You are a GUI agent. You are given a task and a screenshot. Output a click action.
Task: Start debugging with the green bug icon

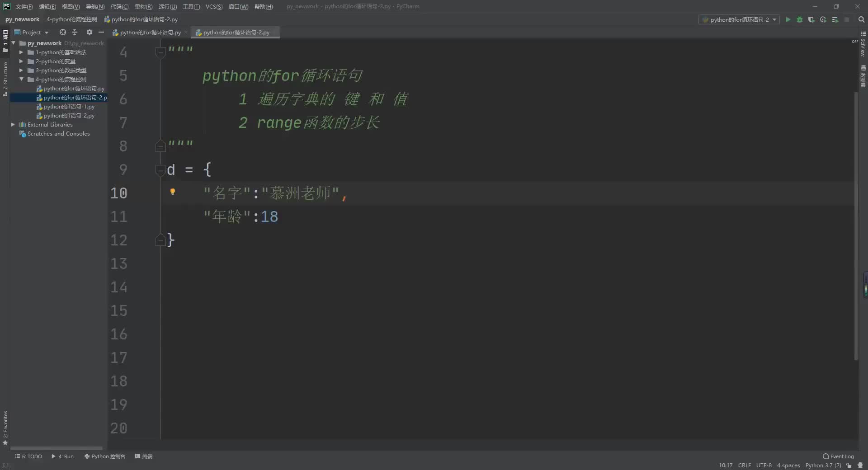click(x=800, y=19)
